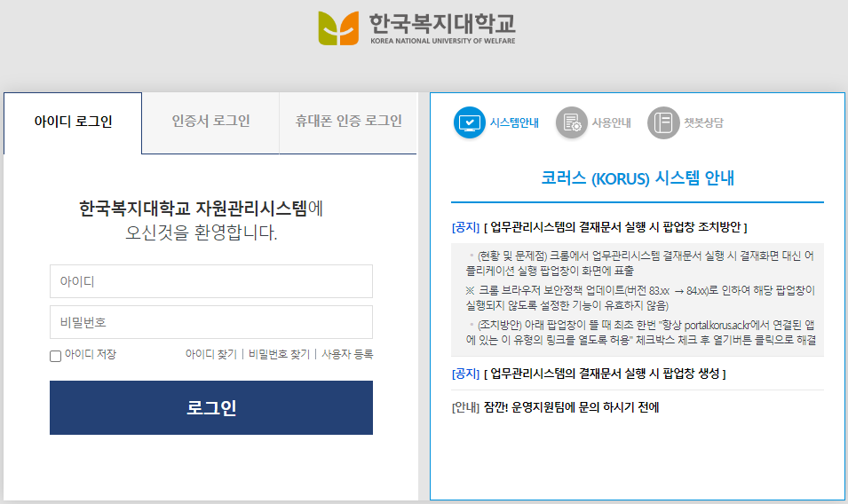This screenshot has height=504, width=848.
Task: Click the 챗봇상담 icon
Action: [x=663, y=122]
